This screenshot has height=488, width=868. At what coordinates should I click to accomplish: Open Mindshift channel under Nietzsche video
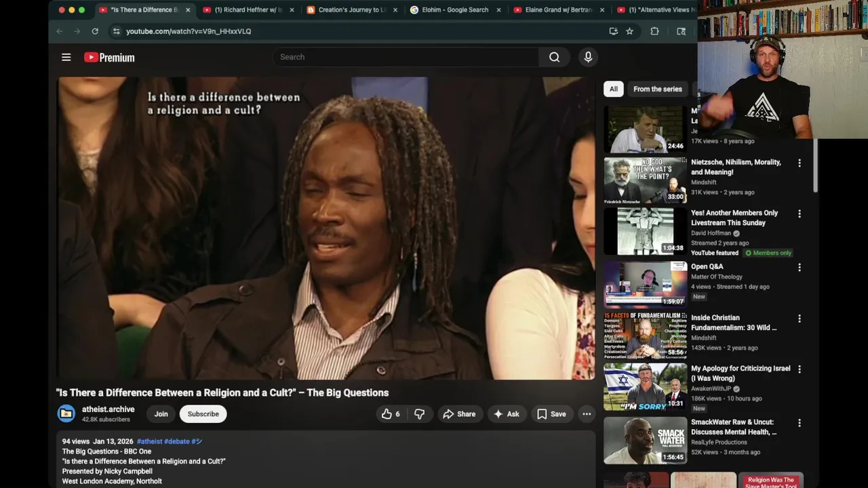(704, 182)
